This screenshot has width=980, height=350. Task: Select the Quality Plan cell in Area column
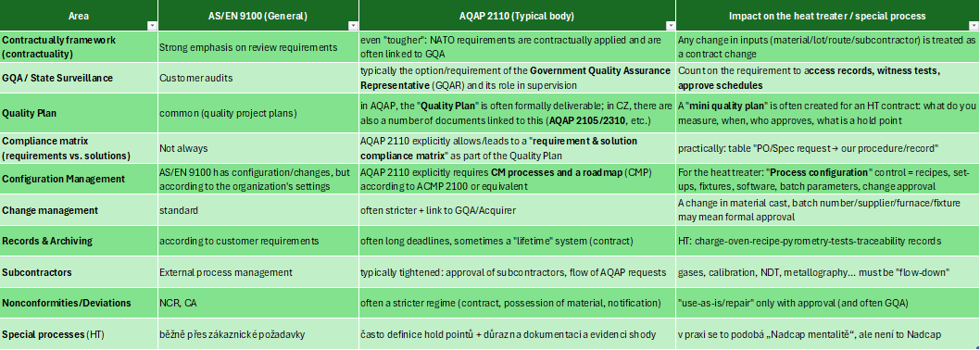(x=79, y=113)
